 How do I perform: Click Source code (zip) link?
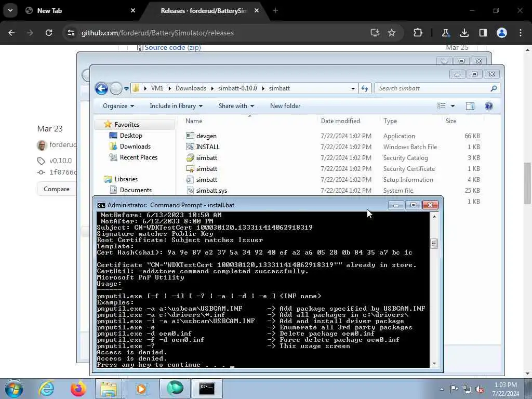point(172,47)
